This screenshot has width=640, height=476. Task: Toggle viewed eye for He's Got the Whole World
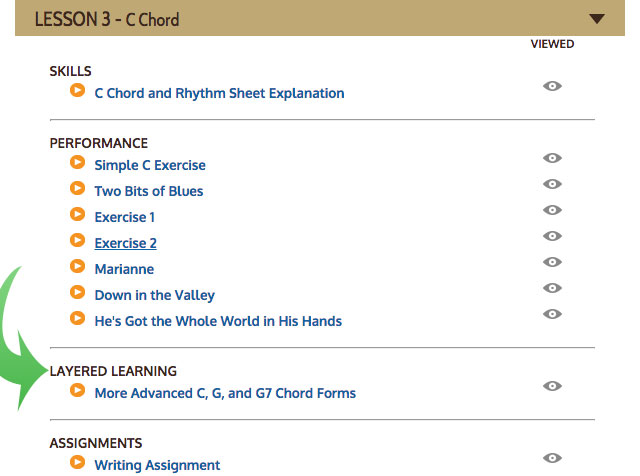552,314
